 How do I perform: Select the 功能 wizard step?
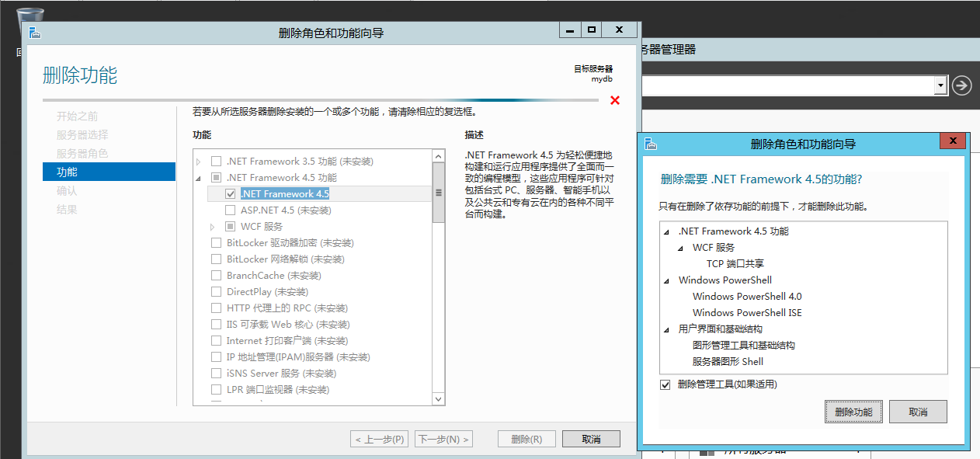pos(109,172)
